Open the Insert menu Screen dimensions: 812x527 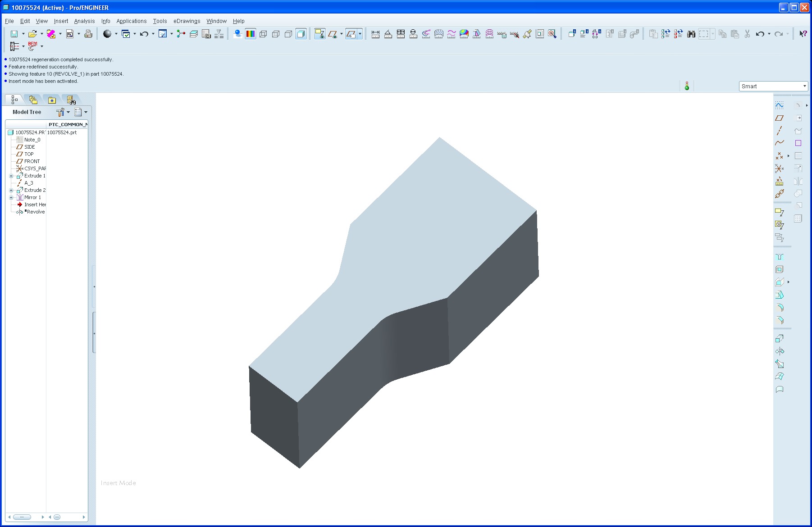61,21
